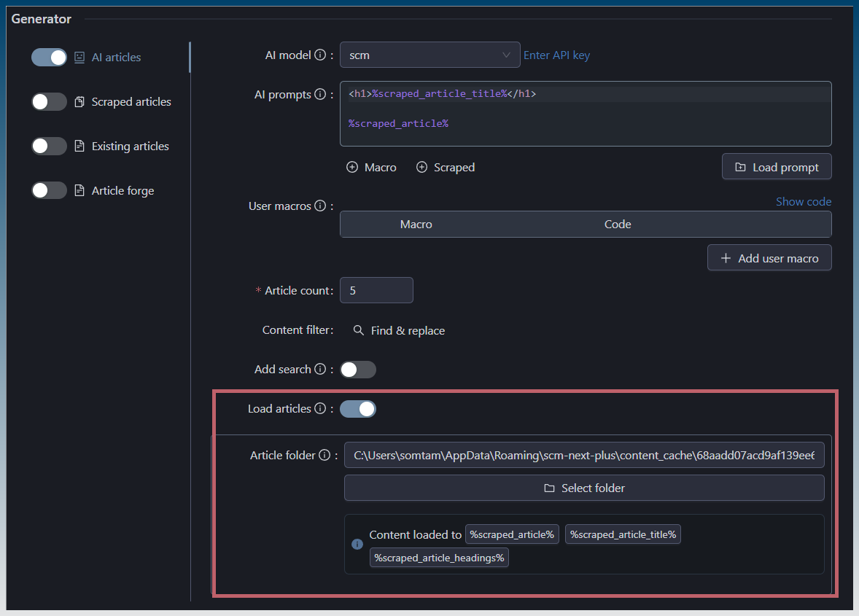Image resolution: width=859 pixels, height=616 pixels.
Task: Open Find & replace content filter
Action: click(x=399, y=330)
